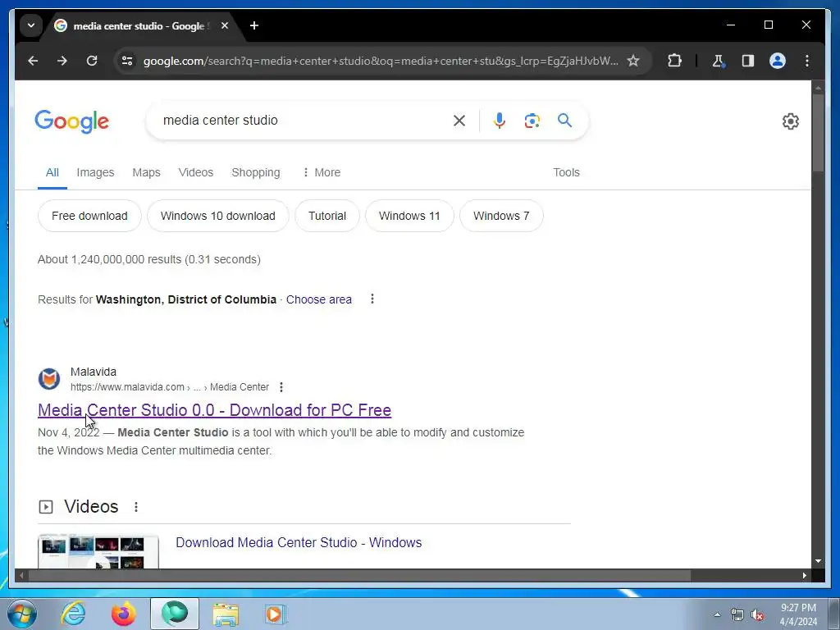This screenshot has width=840, height=630.
Task: Clear the search box with the X
Action: pos(459,121)
